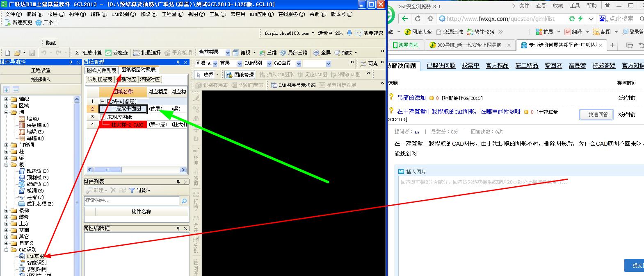Screen dimensions: 644x276
Task: Open the CAD识别 dropdown
Action: (x=269, y=63)
